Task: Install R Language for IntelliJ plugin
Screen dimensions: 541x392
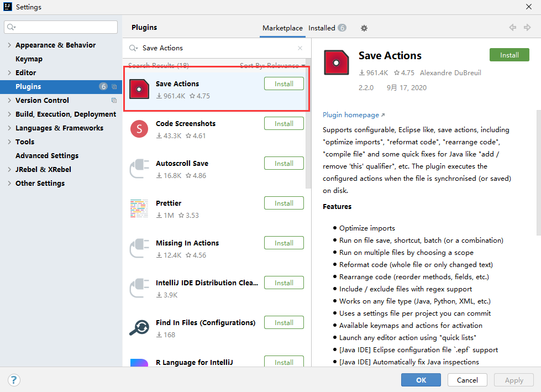Action: (x=284, y=362)
